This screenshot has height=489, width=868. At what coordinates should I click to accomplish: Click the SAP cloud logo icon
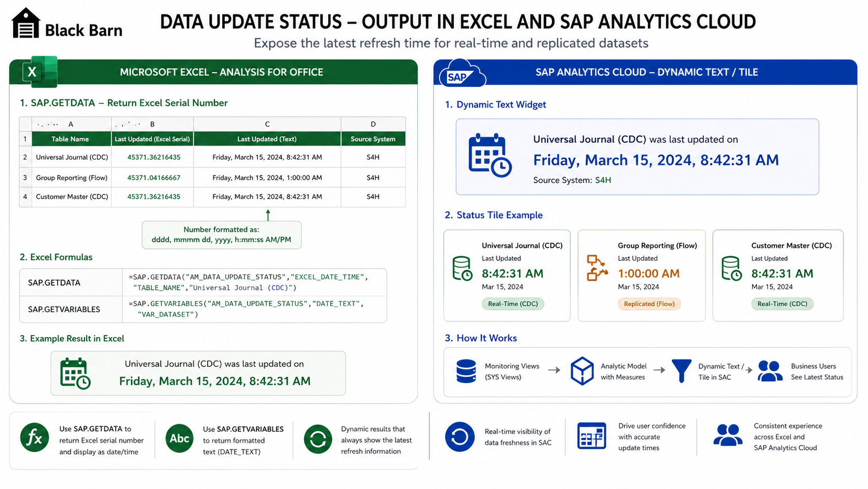click(462, 74)
